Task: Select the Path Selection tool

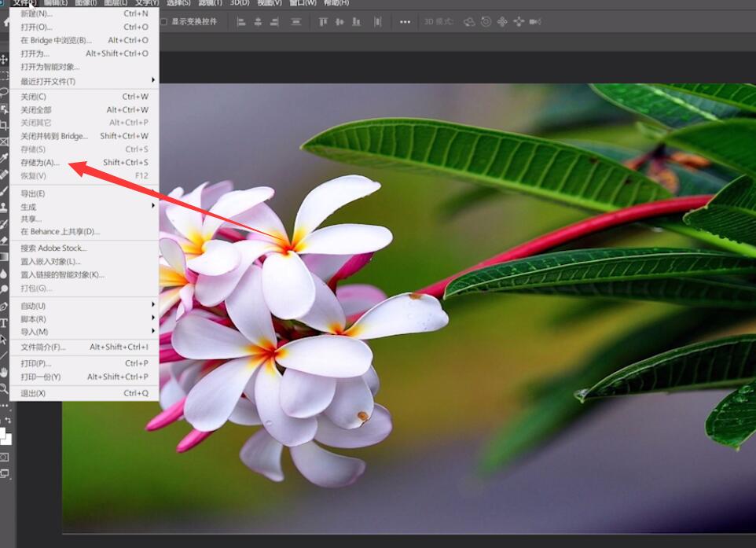Action: coord(4,339)
